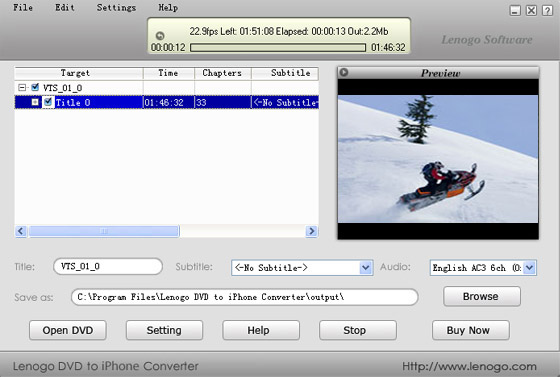560x377 pixels.
Task: Click the conversion progress bar
Action: pyautogui.click(x=278, y=47)
